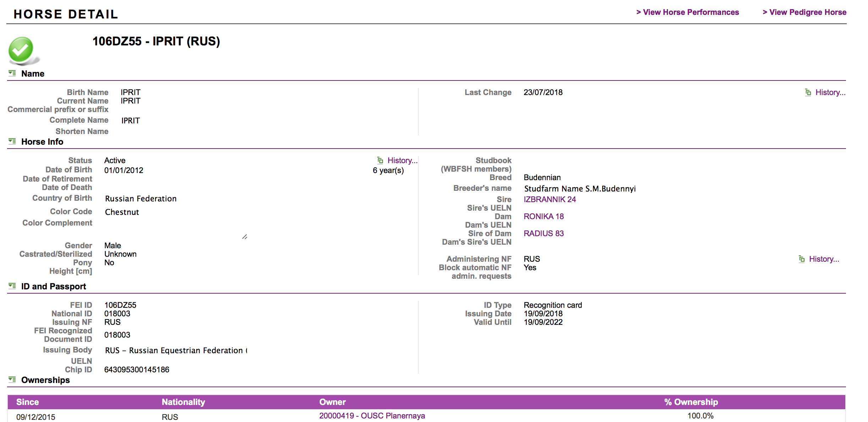Image resolution: width=868 pixels, height=422 pixels.
Task: Click the history icon beside Last Change
Action: click(808, 92)
